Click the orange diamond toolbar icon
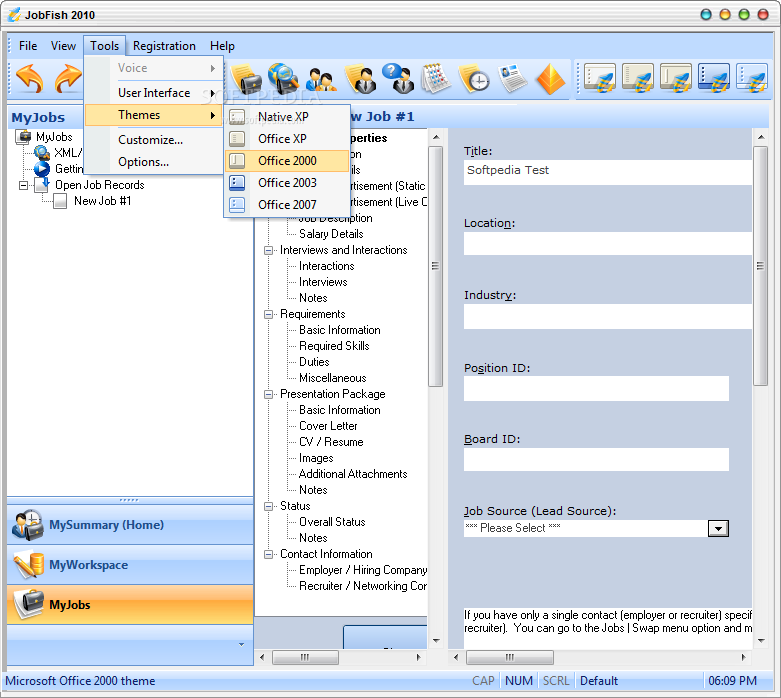This screenshot has width=781, height=698. tap(550, 79)
